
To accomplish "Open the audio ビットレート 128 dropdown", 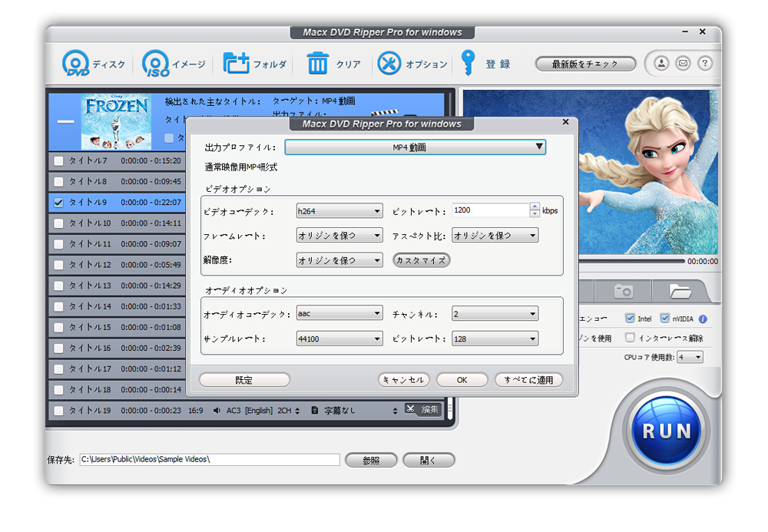I will point(495,339).
